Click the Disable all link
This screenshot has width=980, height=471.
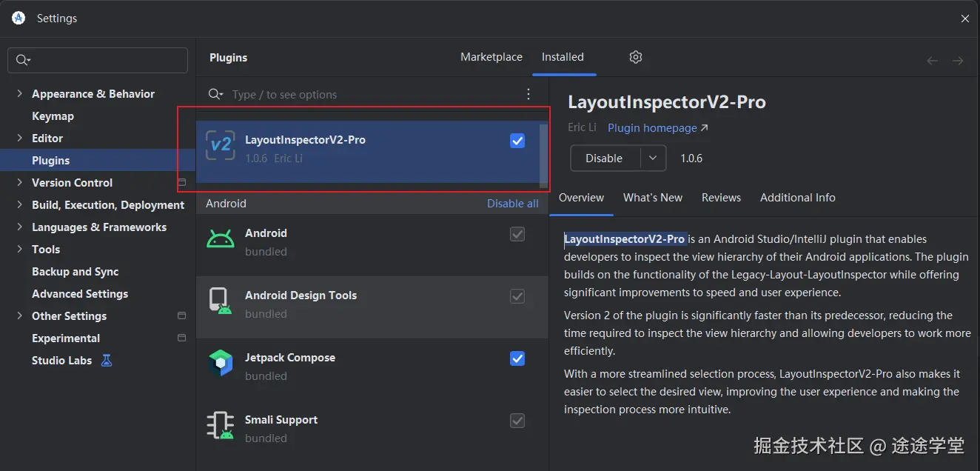(x=512, y=204)
